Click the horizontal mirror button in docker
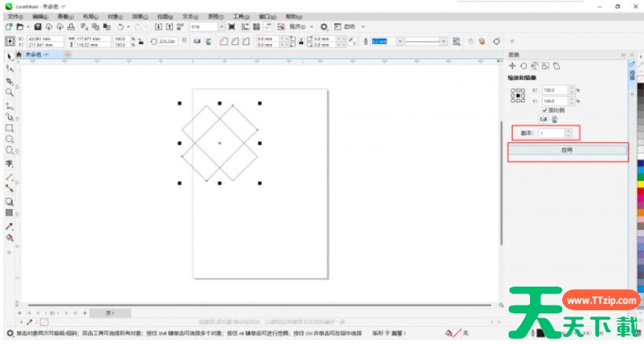 click(x=542, y=119)
